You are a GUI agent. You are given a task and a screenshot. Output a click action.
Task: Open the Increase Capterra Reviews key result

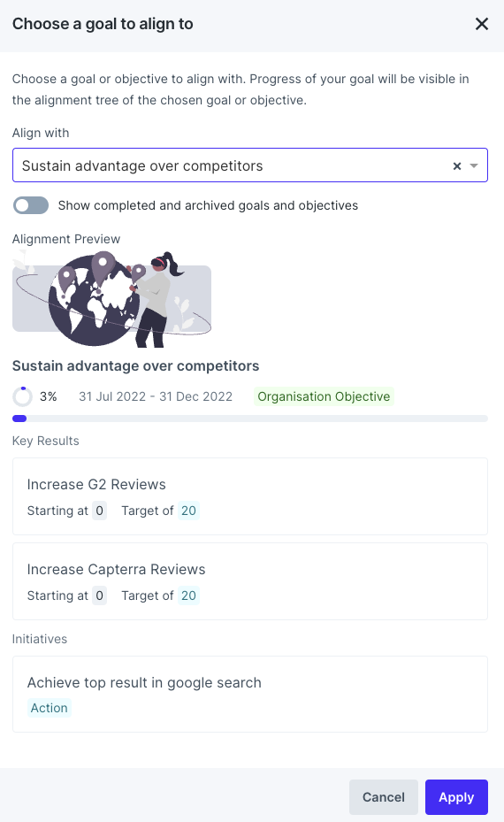[x=250, y=581]
